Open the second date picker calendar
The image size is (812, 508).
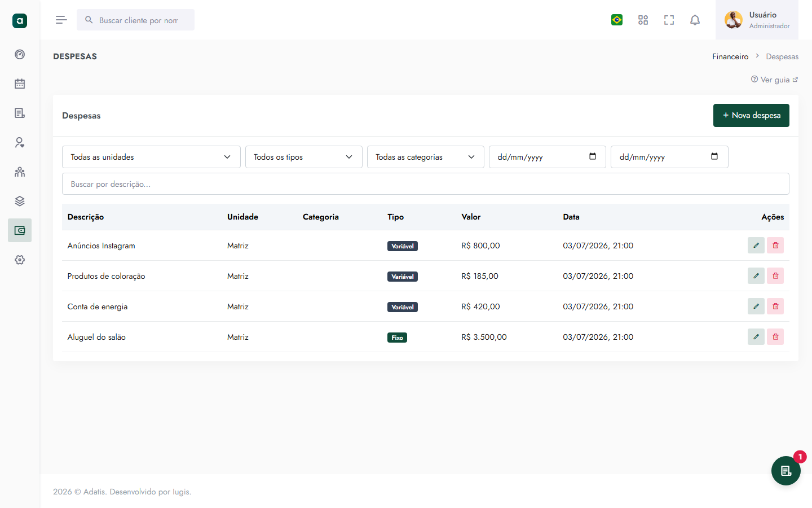coord(714,156)
